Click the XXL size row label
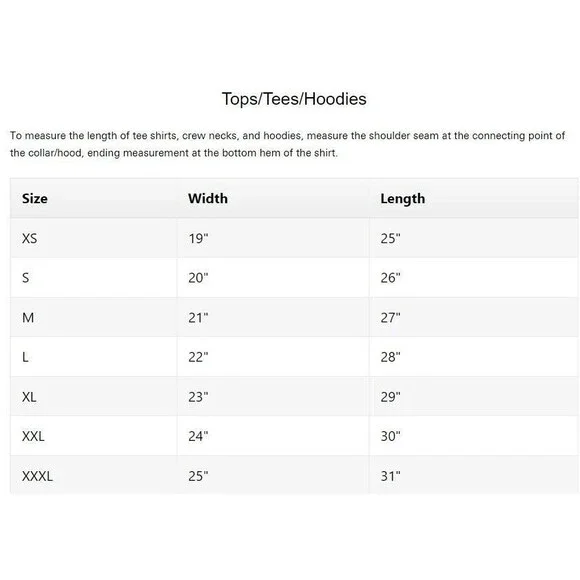The width and height of the screenshot is (580, 580). point(33,436)
